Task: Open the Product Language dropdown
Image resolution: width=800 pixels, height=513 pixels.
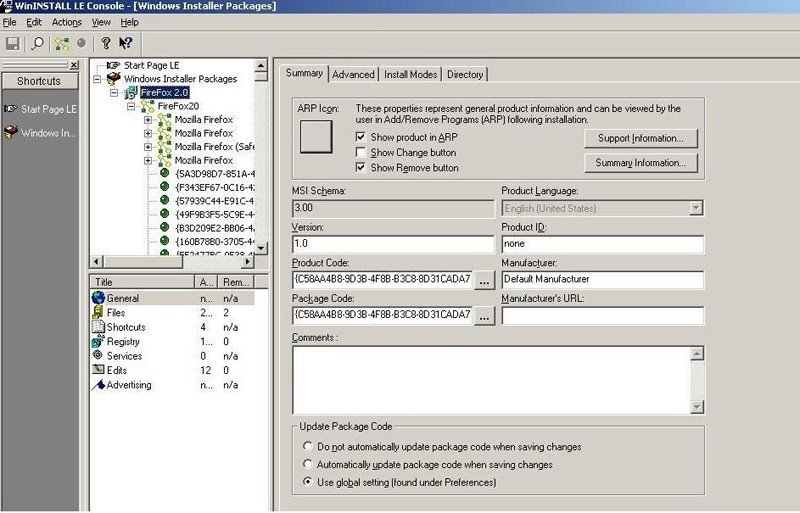Action: click(696, 208)
